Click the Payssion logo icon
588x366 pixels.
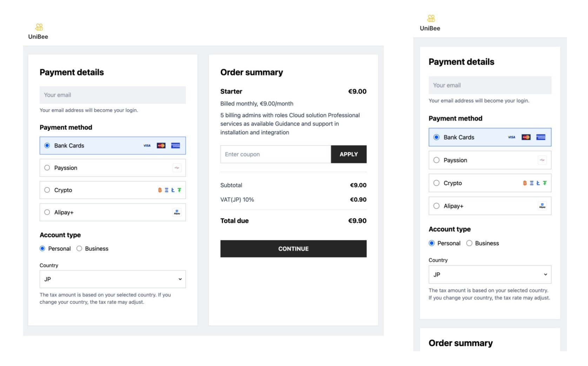[x=177, y=168]
